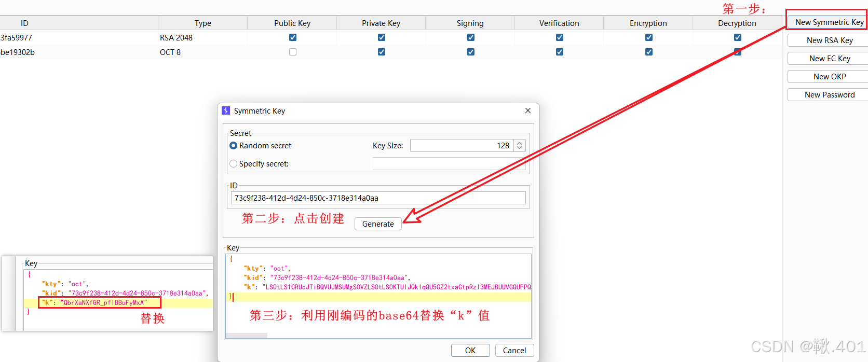Click the Public Key column header
The image size is (868, 362).
[x=292, y=23]
